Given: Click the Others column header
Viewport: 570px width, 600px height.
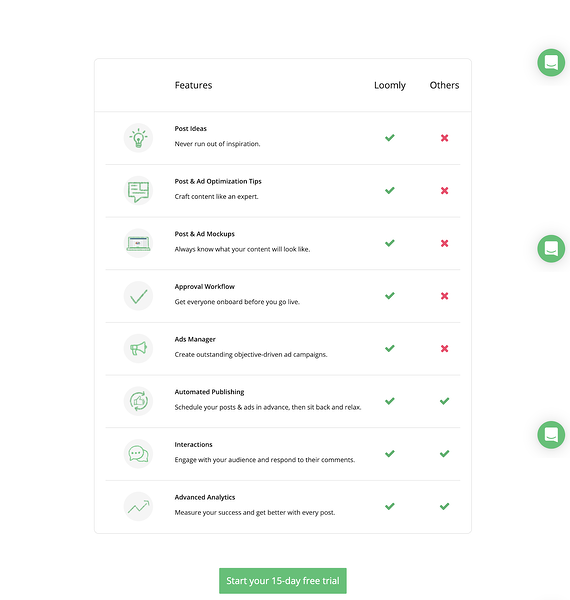Looking at the screenshot, I should pos(444,85).
